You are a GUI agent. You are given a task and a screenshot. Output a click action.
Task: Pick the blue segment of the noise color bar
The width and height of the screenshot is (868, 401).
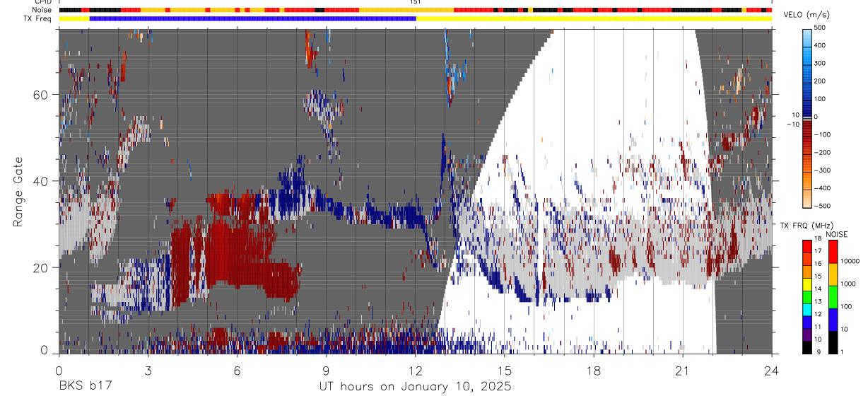833,320
